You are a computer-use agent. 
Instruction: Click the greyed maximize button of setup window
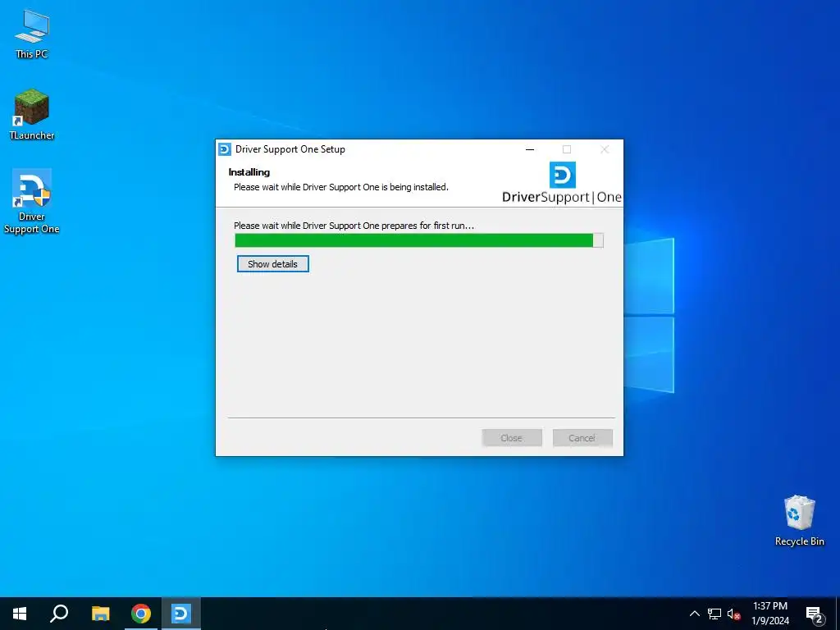coord(566,149)
